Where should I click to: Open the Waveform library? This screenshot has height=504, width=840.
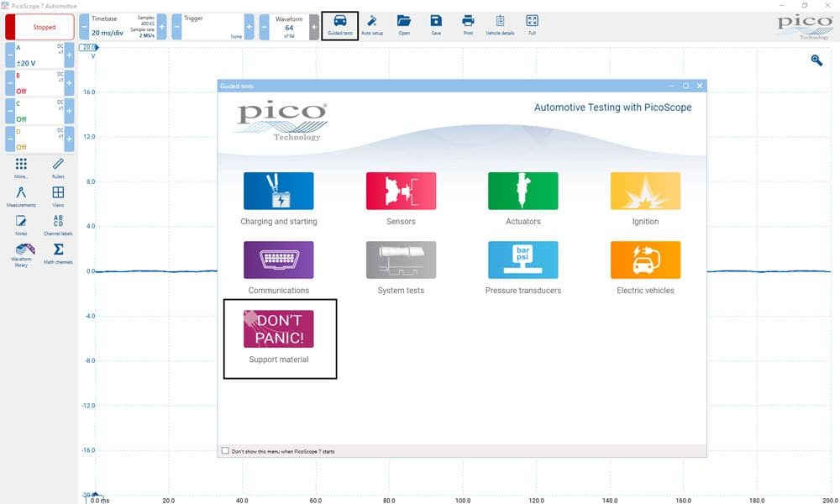(22, 255)
